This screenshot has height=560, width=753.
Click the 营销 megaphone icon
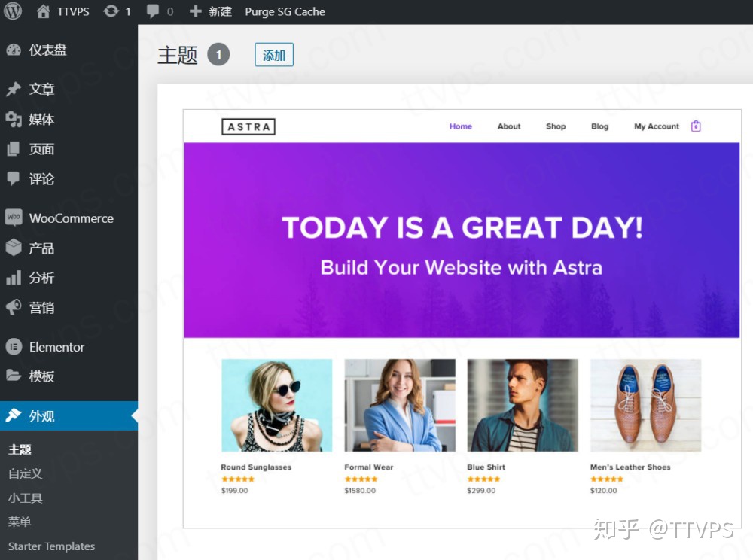click(x=14, y=307)
